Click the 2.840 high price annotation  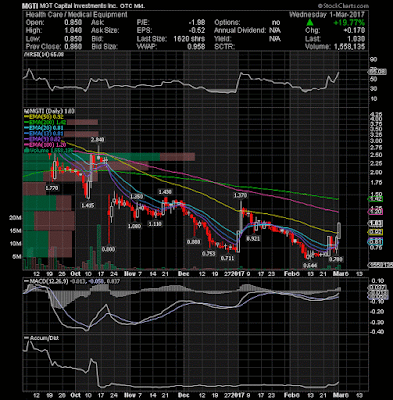[x=99, y=140]
